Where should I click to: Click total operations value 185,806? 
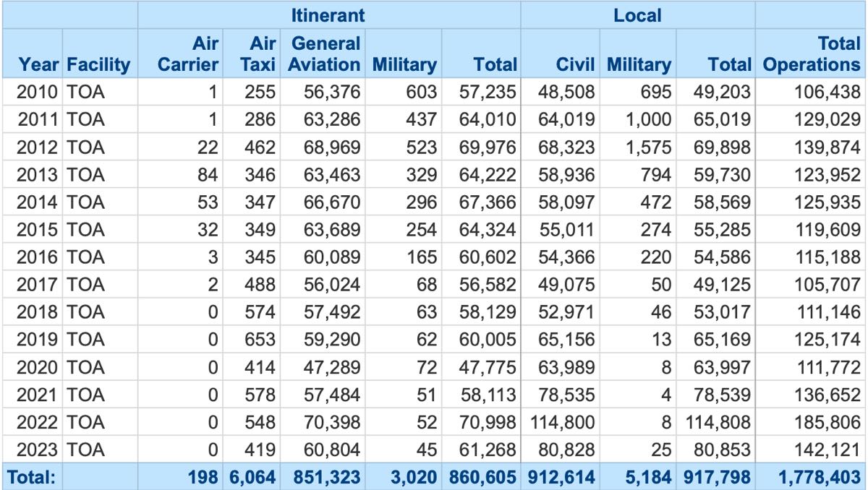829,421
